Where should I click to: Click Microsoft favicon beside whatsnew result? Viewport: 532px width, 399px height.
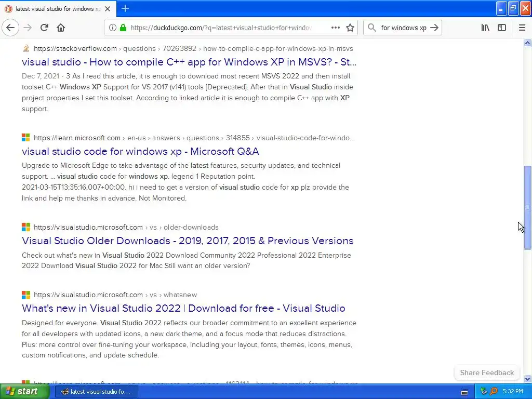coord(26,295)
